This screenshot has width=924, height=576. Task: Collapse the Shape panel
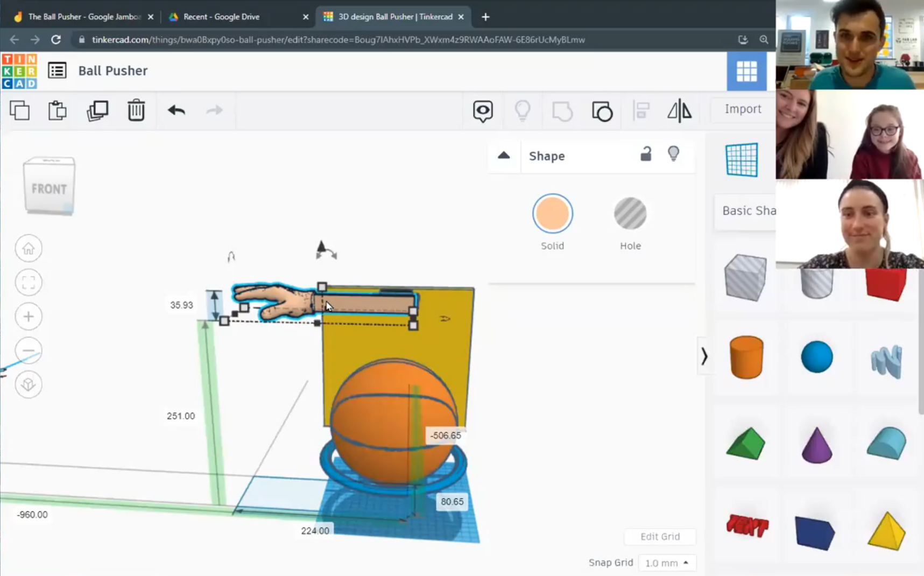(504, 156)
